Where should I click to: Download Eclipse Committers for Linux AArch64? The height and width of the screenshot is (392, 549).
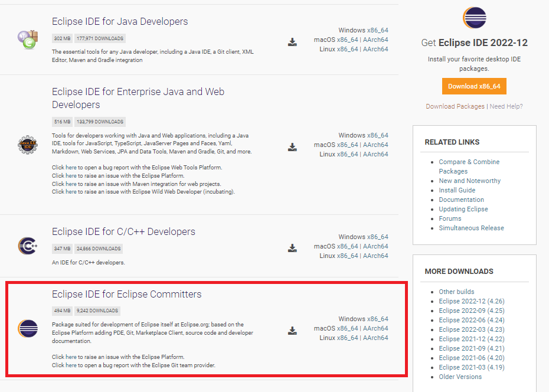tap(375, 338)
